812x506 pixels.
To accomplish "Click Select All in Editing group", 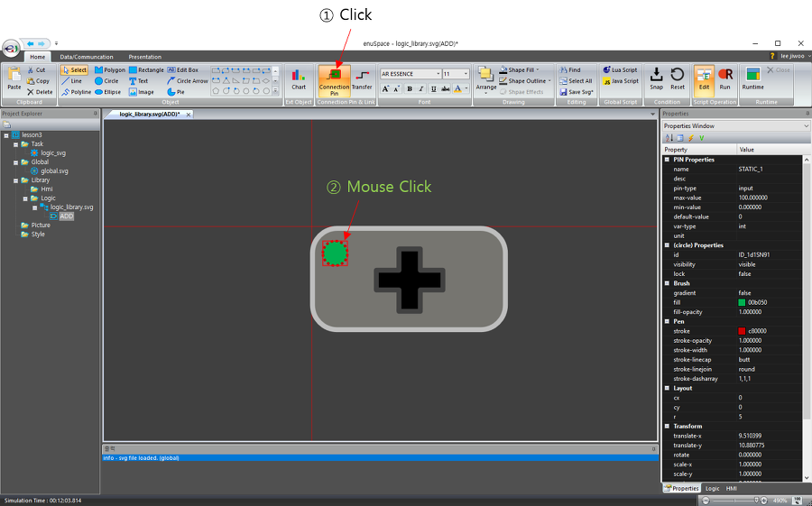I will (577, 80).
